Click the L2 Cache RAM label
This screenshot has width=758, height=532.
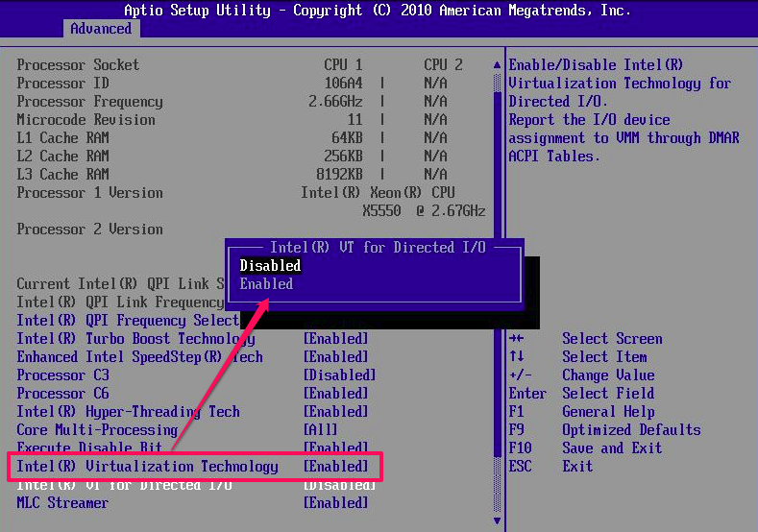pyautogui.click(x=62, y=157)
